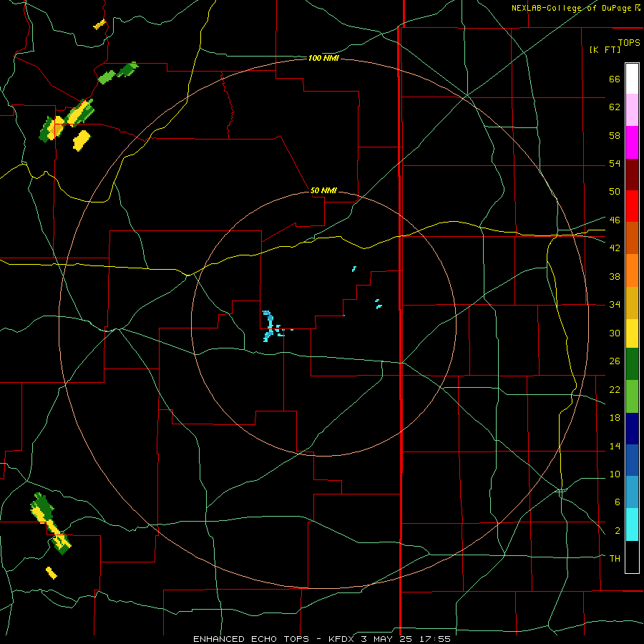Click the "NEXLAB-College of DuPage" credit text
This screenshot has width=644, height=644.
(x=571, y=8)
